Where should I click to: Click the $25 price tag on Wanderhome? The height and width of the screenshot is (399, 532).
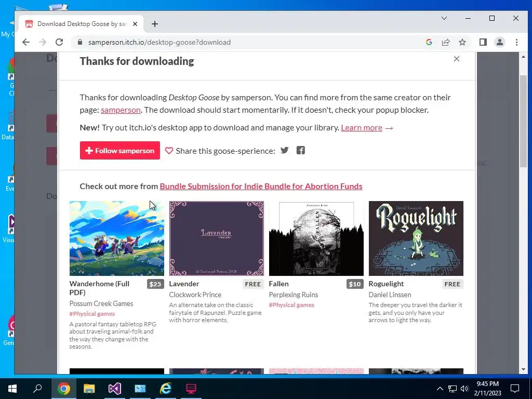[x=155, y=284]
